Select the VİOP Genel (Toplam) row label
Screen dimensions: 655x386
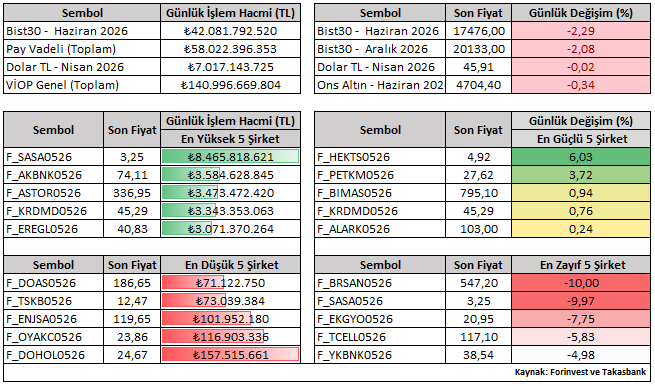82,85
